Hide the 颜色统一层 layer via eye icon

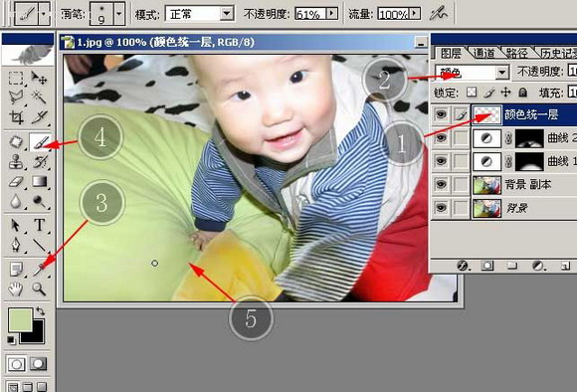(441, 114)
